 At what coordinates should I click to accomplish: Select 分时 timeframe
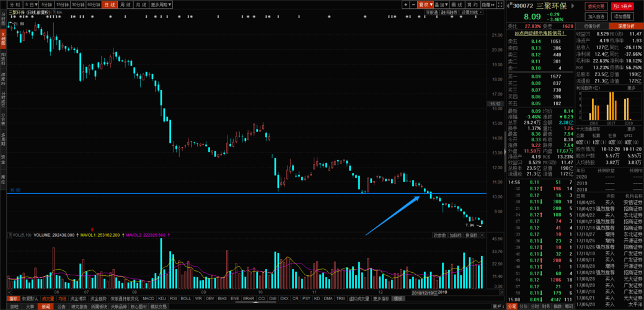(15, 4)
